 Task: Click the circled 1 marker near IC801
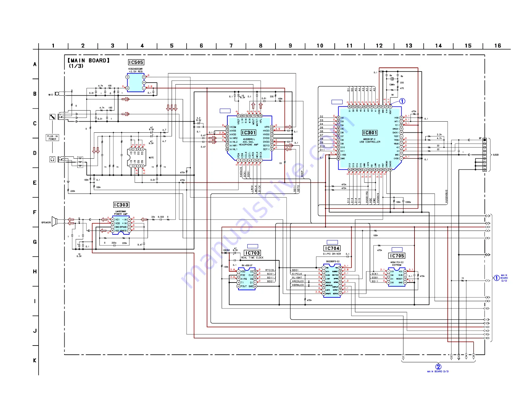402,101
